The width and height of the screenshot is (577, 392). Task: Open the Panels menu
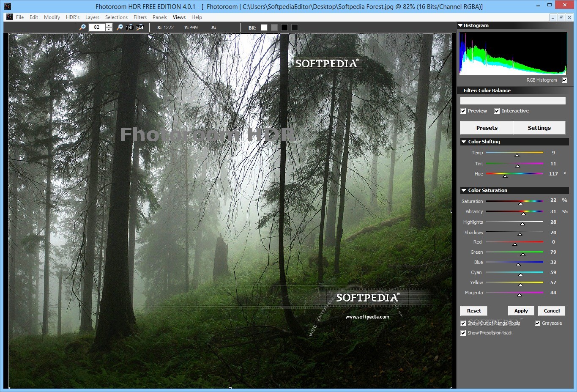160,17
